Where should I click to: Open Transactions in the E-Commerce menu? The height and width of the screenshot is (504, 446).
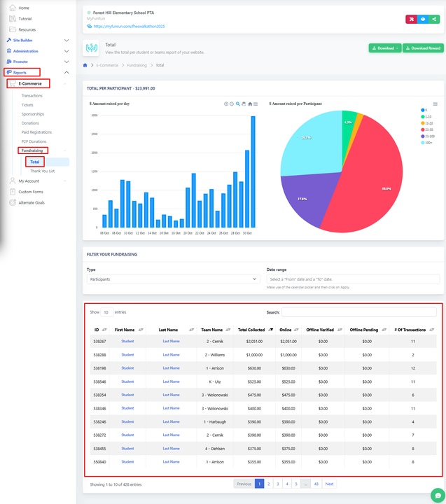pos(32,96)
